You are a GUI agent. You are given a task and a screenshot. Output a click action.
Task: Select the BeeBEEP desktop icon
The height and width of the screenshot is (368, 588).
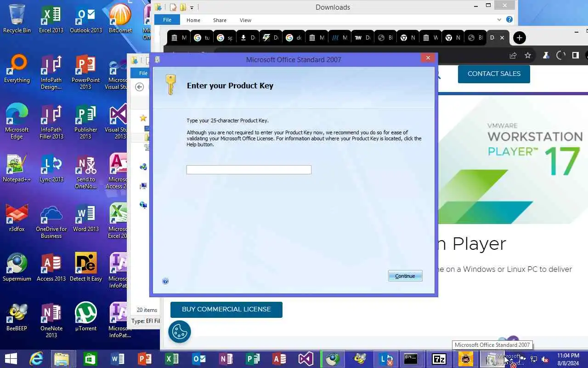[x=17, y=316]
